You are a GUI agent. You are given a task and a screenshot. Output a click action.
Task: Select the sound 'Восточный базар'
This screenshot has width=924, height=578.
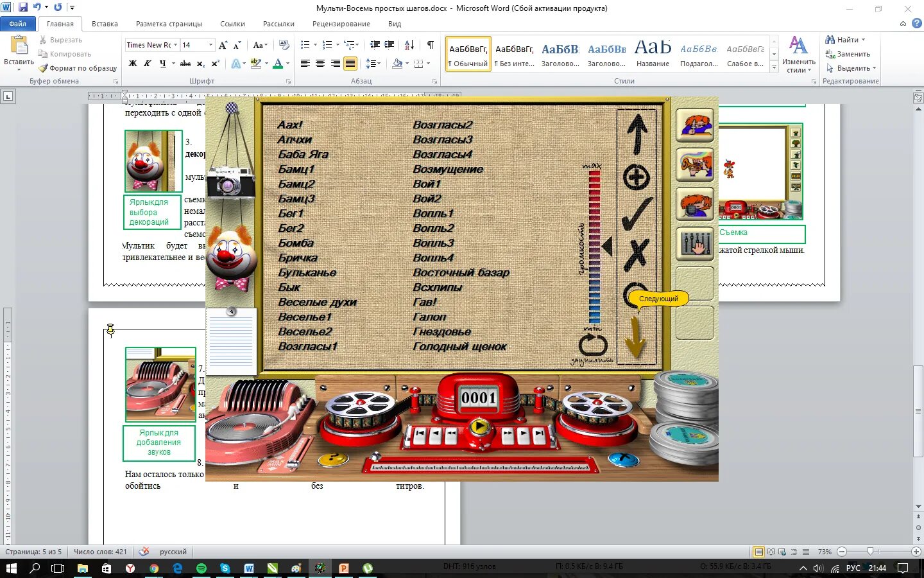click(x=461, y=272)
